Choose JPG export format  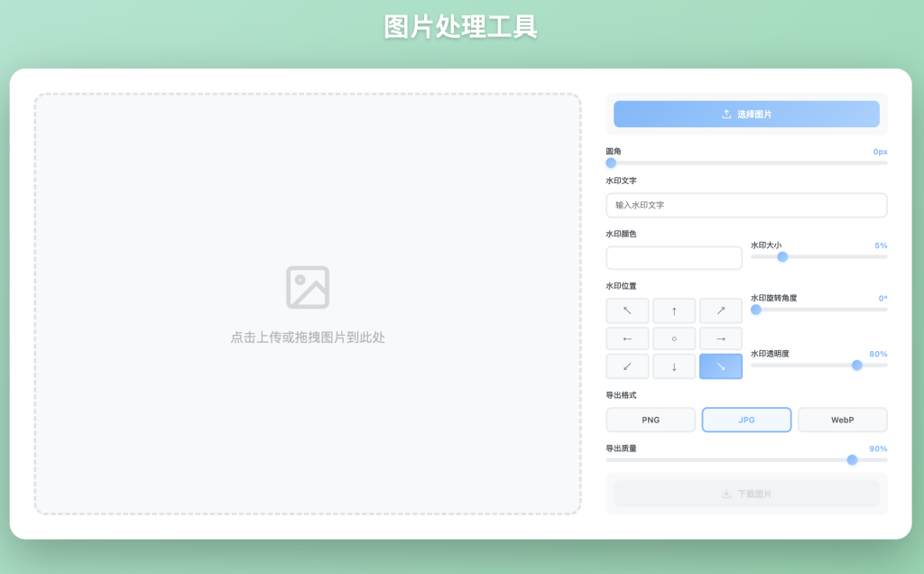click(x=746, y=420)
